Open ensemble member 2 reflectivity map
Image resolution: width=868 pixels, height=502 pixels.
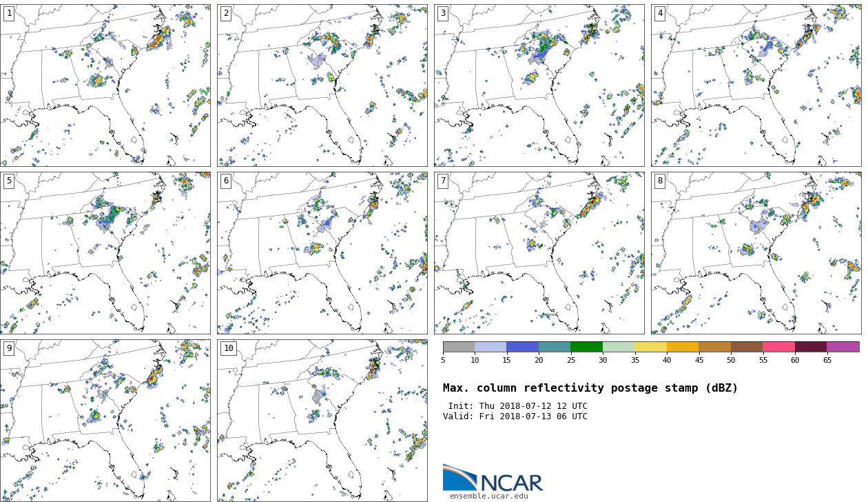[x=322, y=86]
